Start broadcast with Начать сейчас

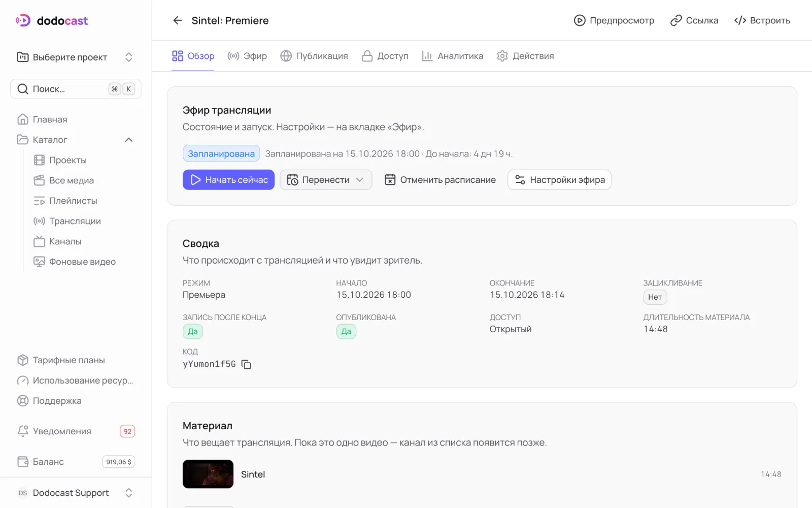pyautogui.click(x=228, y=180)
